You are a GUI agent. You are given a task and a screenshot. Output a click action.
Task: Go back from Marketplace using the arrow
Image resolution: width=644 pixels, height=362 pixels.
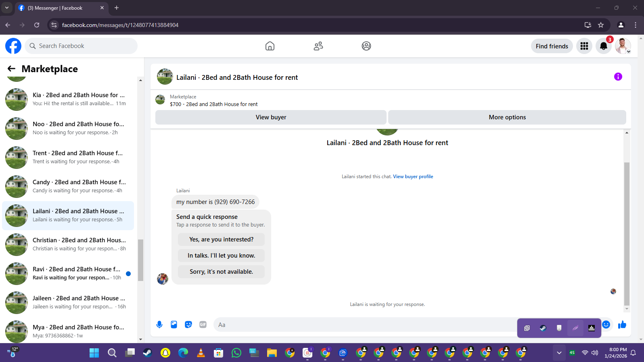[x=11, y=69]
